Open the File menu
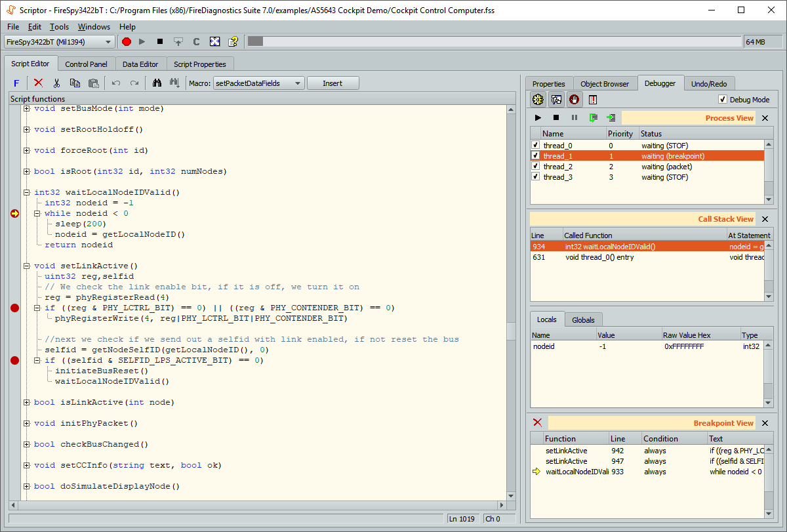787x532 pixels. pos(13,27)
